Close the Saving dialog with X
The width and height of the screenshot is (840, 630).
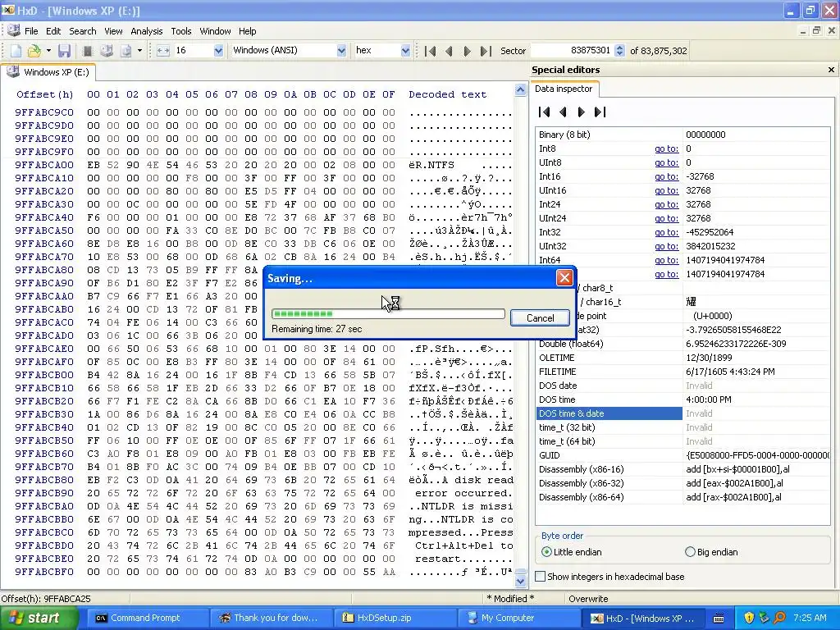564,278
